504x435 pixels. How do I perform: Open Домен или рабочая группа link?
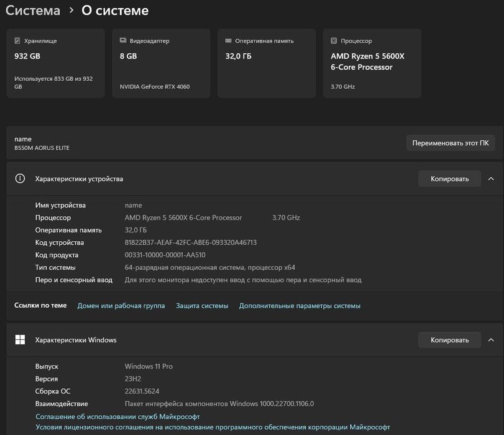point(121,306)
